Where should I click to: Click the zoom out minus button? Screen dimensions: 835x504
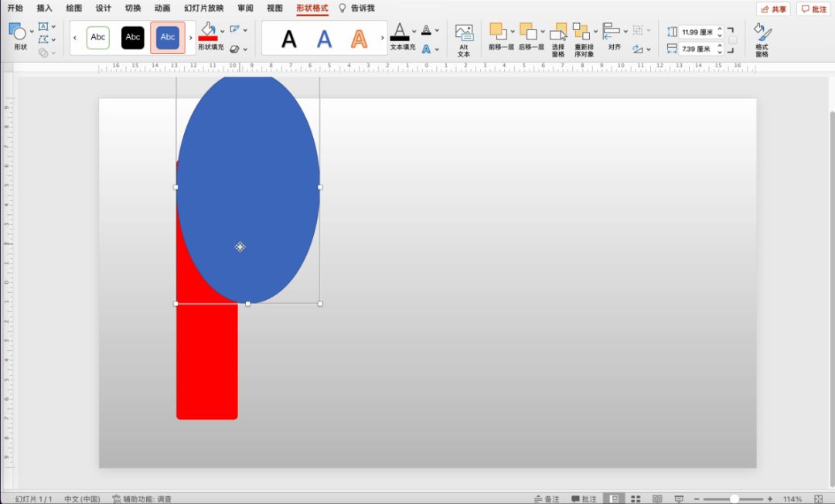pos(697,499)
